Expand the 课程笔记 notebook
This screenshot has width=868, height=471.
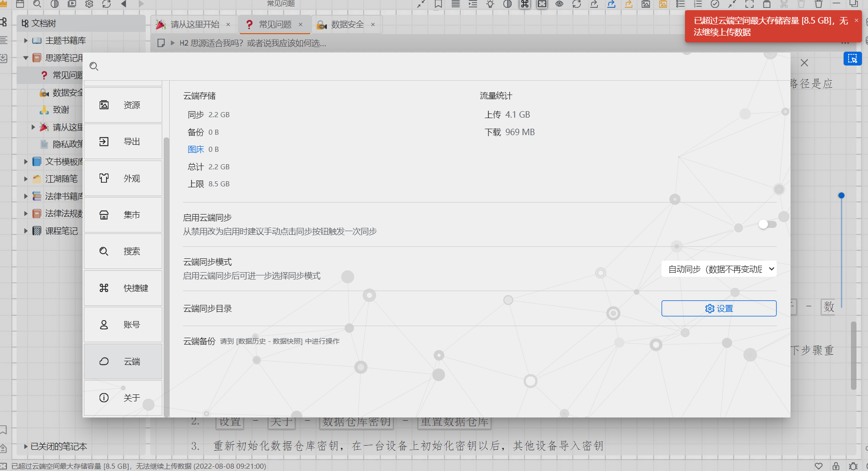click(26, 231)
